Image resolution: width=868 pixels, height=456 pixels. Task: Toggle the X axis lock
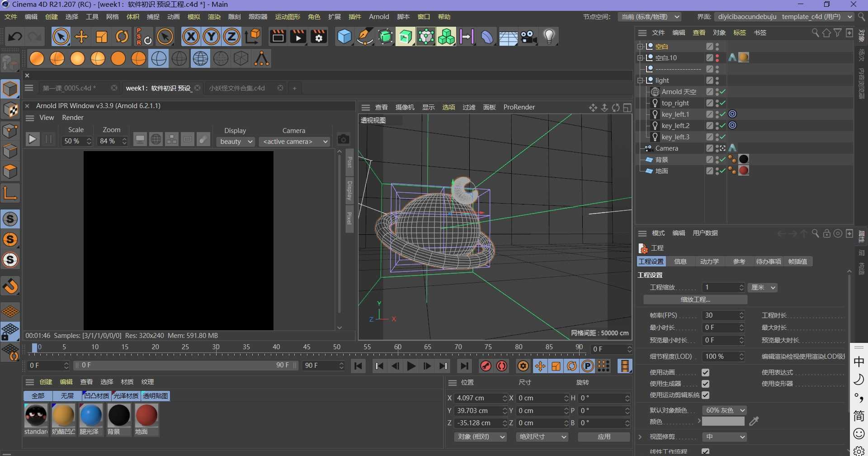point(191,37)
